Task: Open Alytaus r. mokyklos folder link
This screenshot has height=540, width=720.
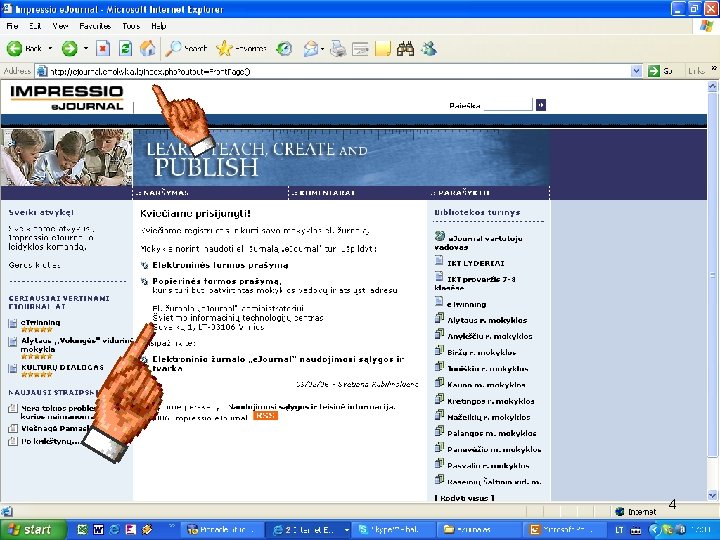Action: click(487, 321)
